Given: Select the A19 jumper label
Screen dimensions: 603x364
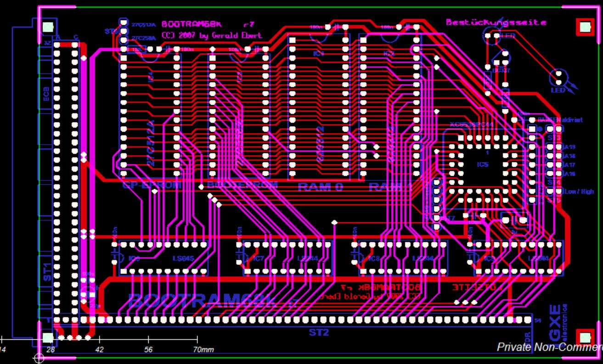Looking at the screenshot, I should click(569, 147).
